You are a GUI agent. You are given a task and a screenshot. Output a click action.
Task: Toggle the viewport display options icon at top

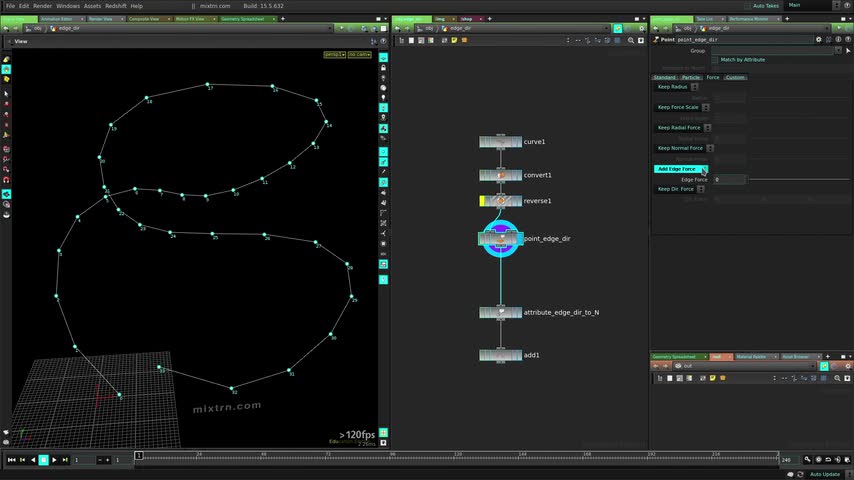click(x=383, y=58)
